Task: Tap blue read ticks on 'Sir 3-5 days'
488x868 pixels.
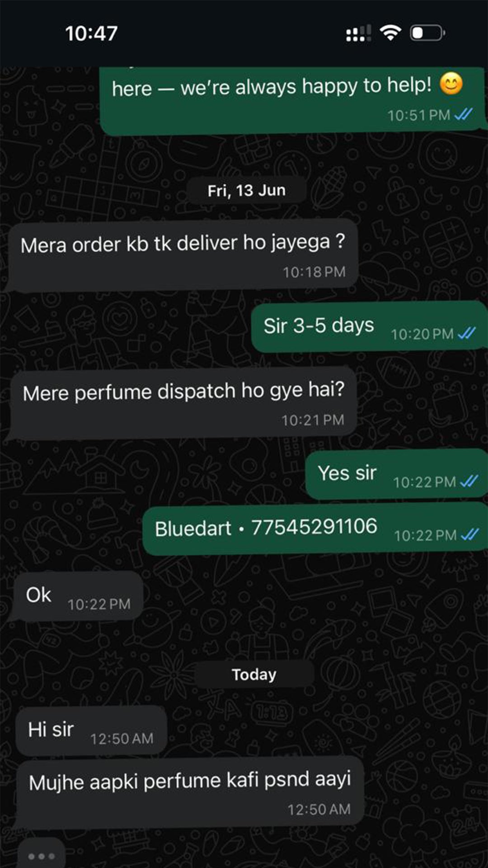Action: tap(466, 334)
